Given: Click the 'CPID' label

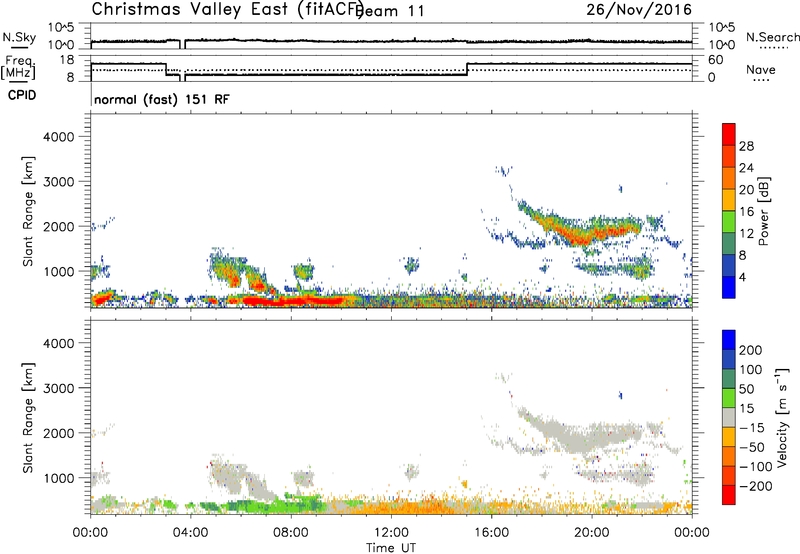Looking at the screenshot, I should pos(22,95).
